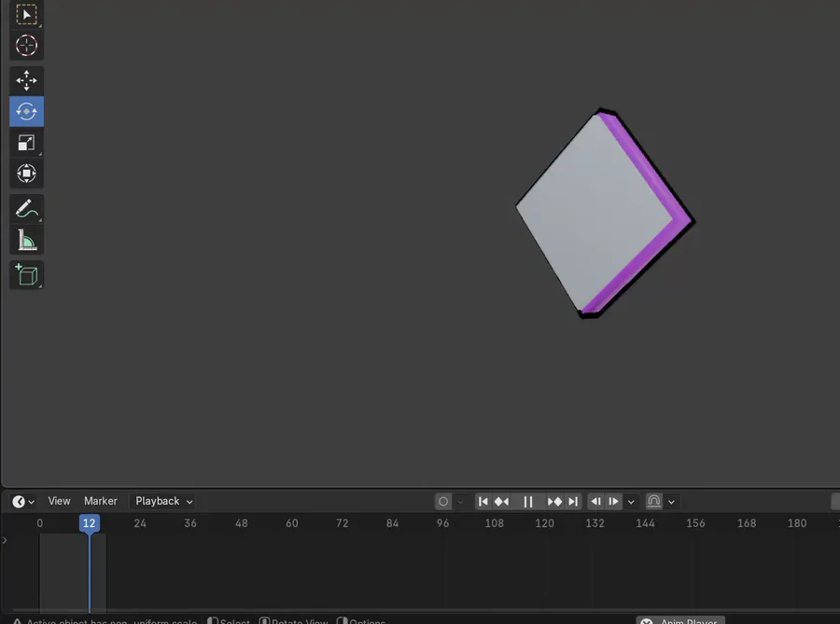The image size is (840, 624).
Task: Click frame 120 on timeline ruler
Action: coord(545,523)
